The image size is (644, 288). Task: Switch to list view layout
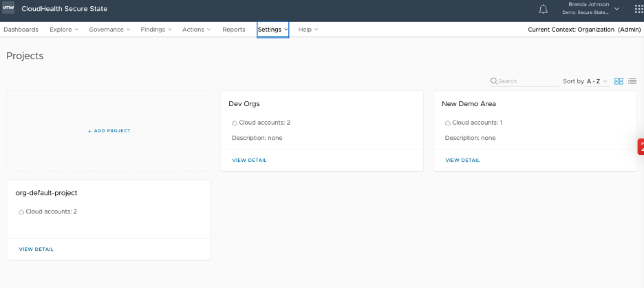(x=632, y=81)
